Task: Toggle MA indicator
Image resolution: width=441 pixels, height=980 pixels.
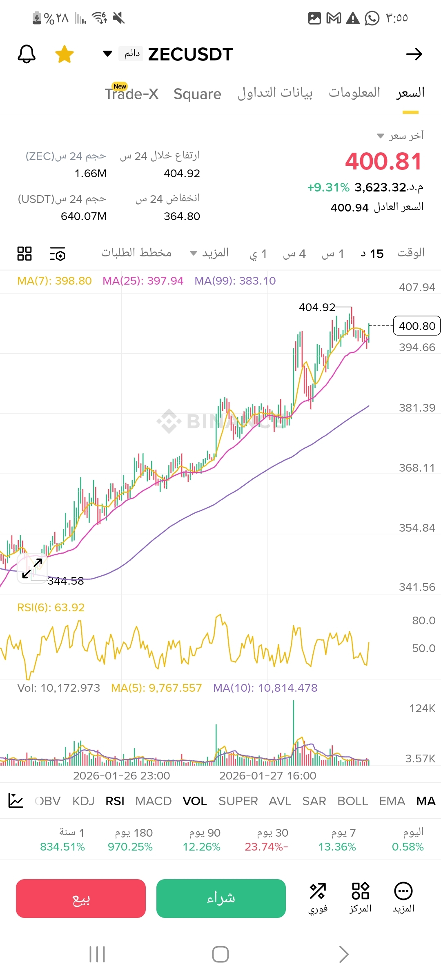Action: (426, 801)
